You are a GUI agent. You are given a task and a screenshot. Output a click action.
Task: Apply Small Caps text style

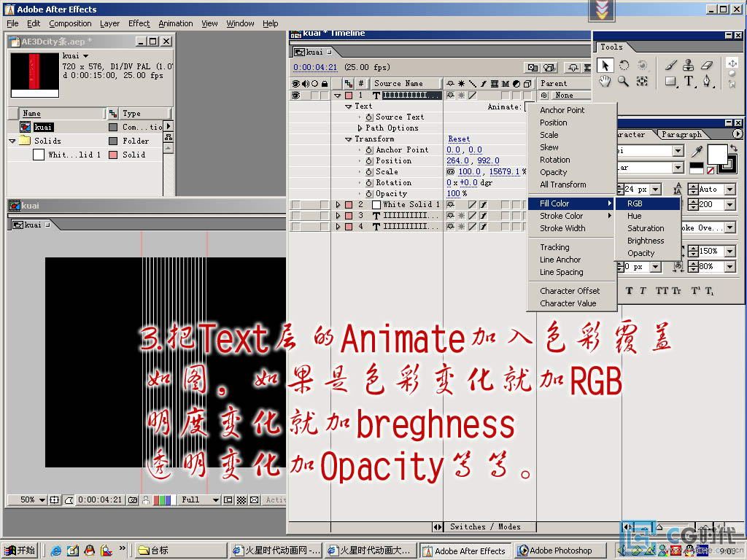676,290
